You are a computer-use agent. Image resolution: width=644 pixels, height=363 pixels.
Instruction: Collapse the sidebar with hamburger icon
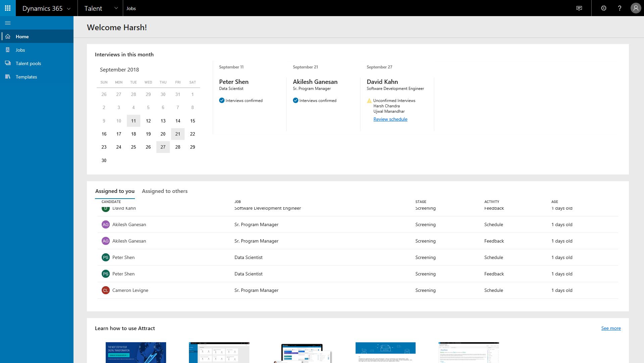tap(8, 23)
